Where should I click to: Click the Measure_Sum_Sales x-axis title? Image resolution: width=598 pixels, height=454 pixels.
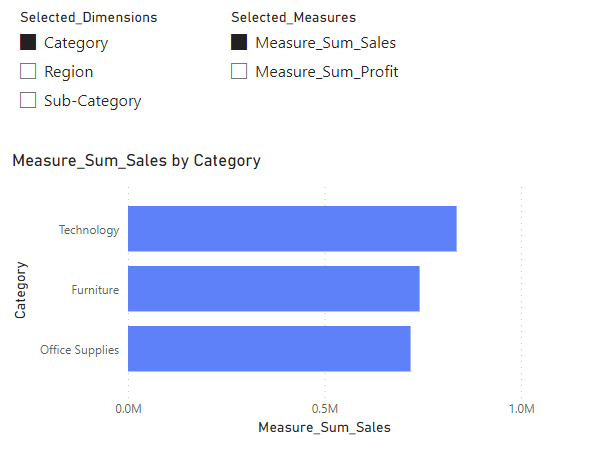(x=325, y=427)
